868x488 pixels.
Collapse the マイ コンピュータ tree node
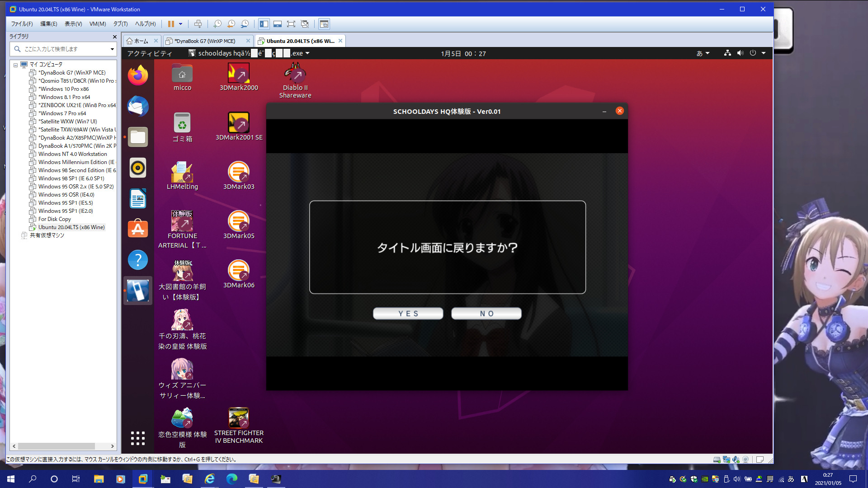coord(15,65)
